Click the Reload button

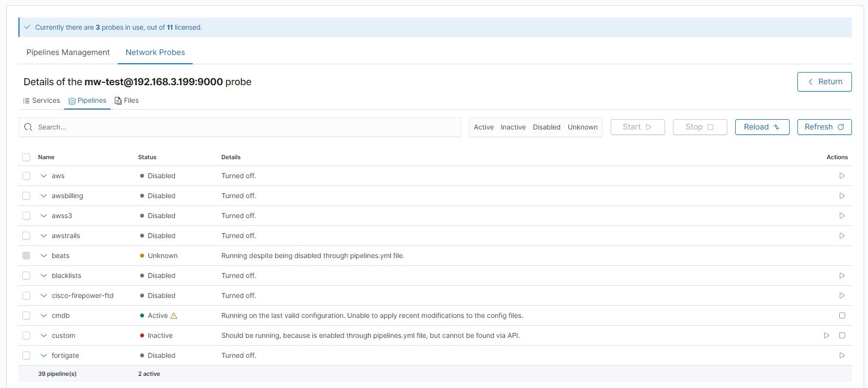point(762,127)
